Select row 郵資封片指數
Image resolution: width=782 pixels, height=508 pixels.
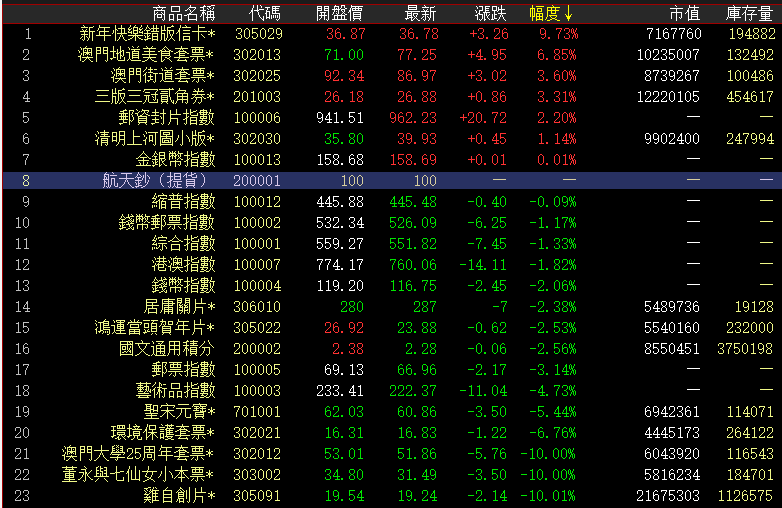tap(392, 118)
